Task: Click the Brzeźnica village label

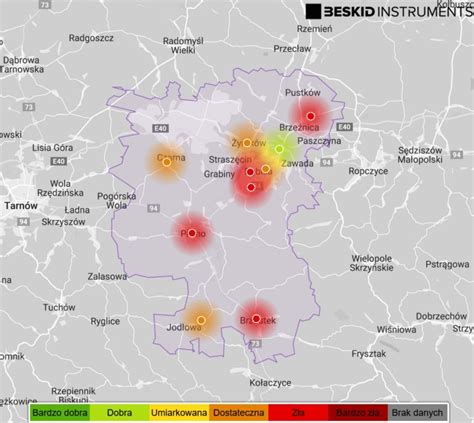Action: [x=299, y=127]
